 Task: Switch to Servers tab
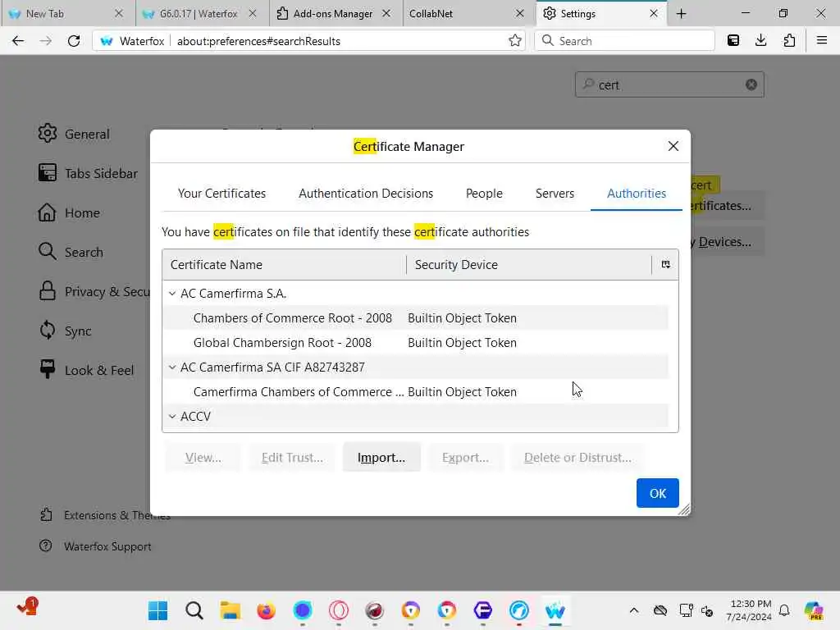click(555, 194)
